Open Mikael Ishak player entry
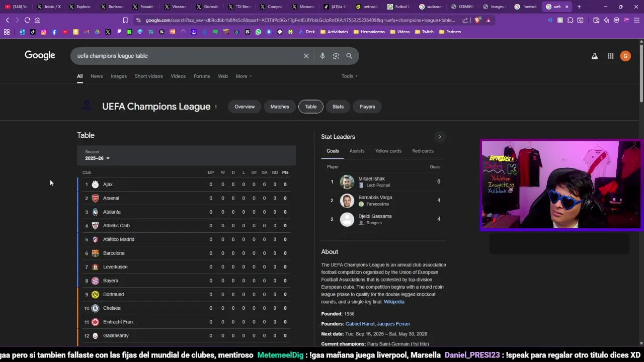This screenshot has height=362, width=644. pyautogui.click(x=383, y=182)
